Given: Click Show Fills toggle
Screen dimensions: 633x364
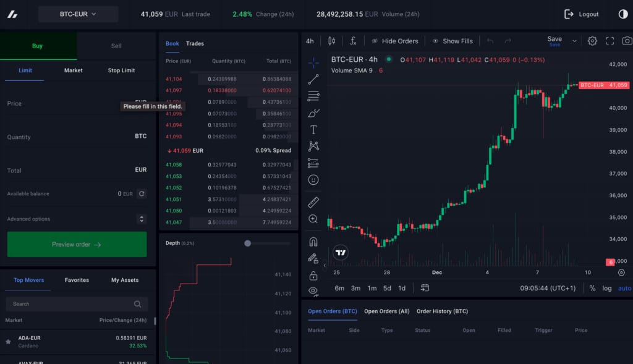Looking at the screenshot, I should click(452, 41).
